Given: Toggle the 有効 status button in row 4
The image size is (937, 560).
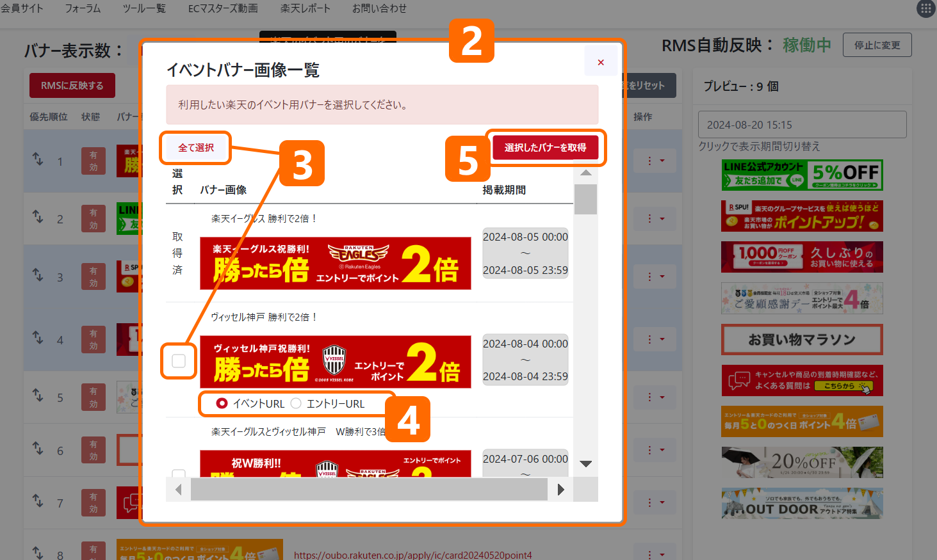Looking at the screenshot, I should tap(94, 339).
